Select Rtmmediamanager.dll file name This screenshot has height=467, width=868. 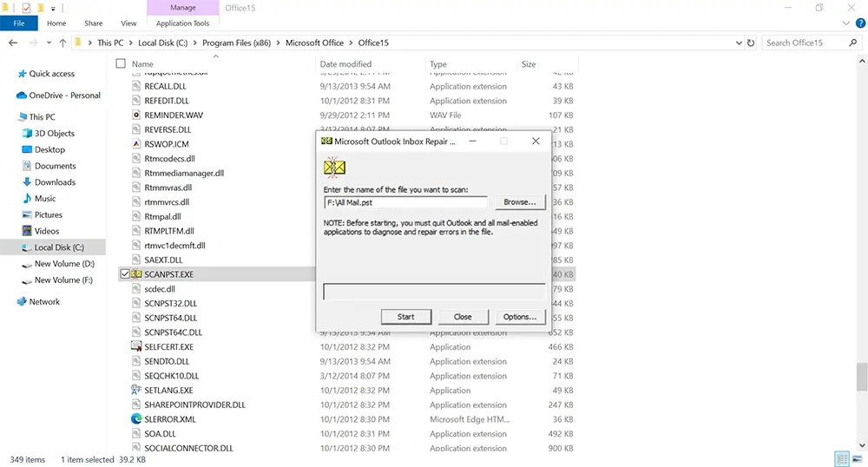(x=184, y=173)
